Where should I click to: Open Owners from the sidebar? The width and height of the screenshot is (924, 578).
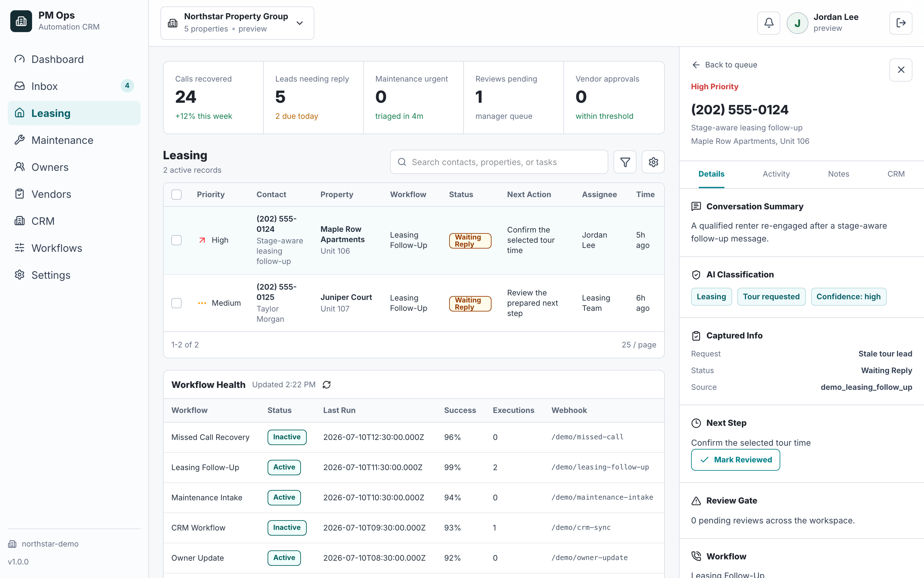click(x=74, y=167)
